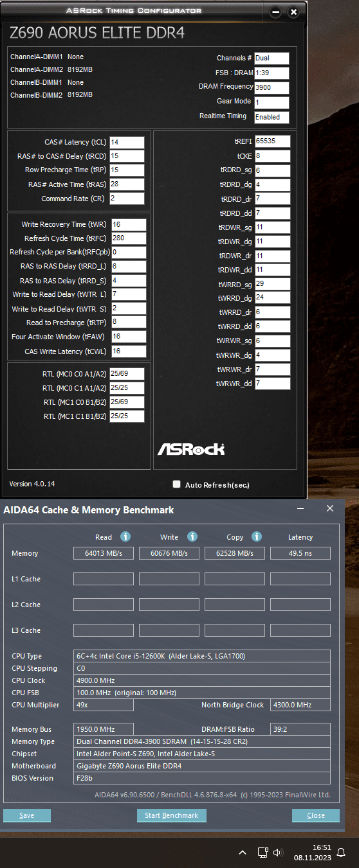Image resolution: width=359 pixels, height=868 pixels.
Task: Close the ASRock Timing Configurator window
Action: (x=293, y=12)
